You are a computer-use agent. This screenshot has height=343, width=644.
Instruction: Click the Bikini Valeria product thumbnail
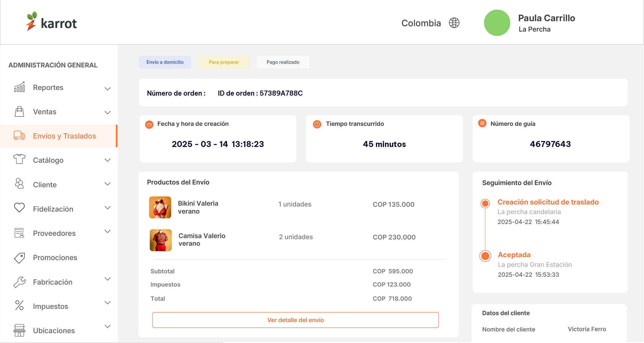click(x=160, y=207)
